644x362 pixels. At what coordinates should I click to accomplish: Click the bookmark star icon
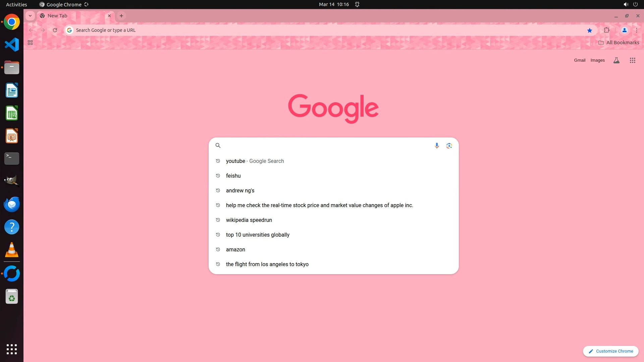point(590,30)
